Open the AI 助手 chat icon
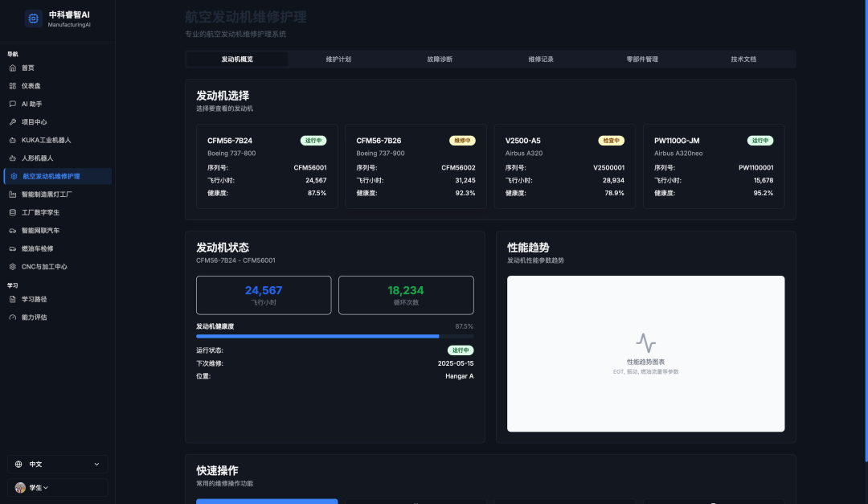Screen dimensions: 868x504 tap(13, 104)
